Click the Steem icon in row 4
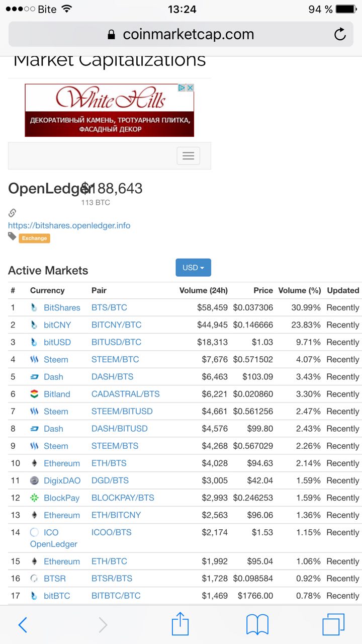This screenshot has width=362, height=644. tap(34, 360)
